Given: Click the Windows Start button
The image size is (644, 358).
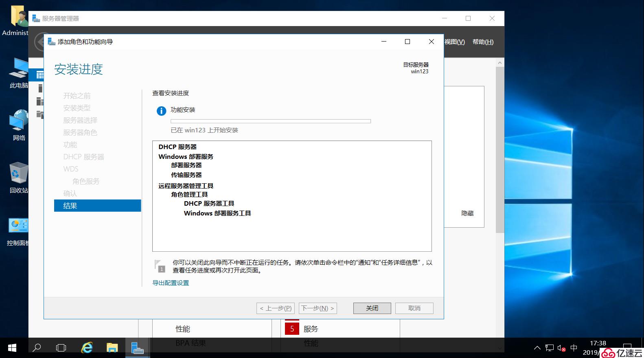Looking at the screenshot, I should click(12, 348).
